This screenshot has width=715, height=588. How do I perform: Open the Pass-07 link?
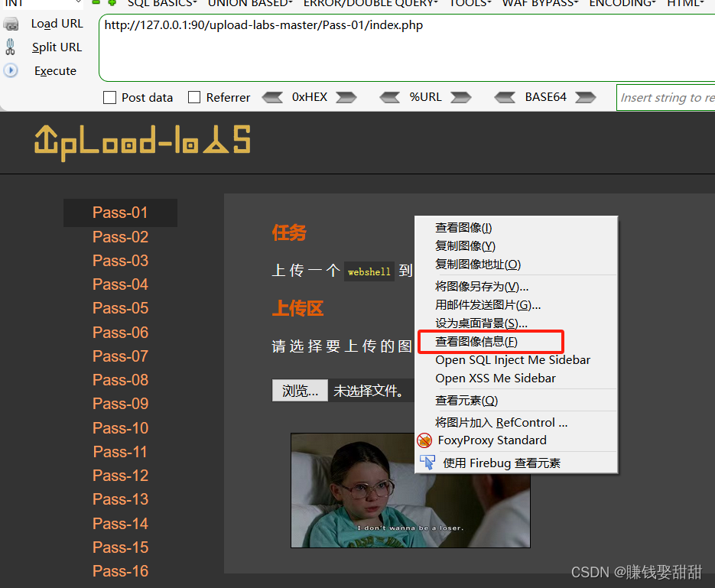120,356
